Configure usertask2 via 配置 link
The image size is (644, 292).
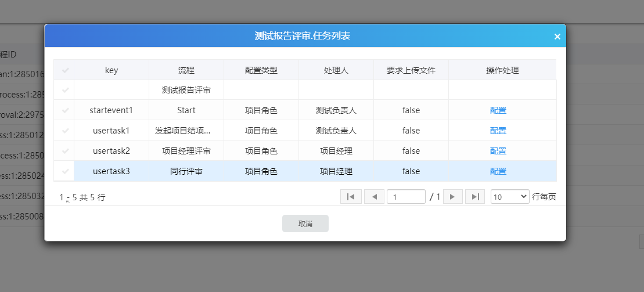click(x=498, y=151)
